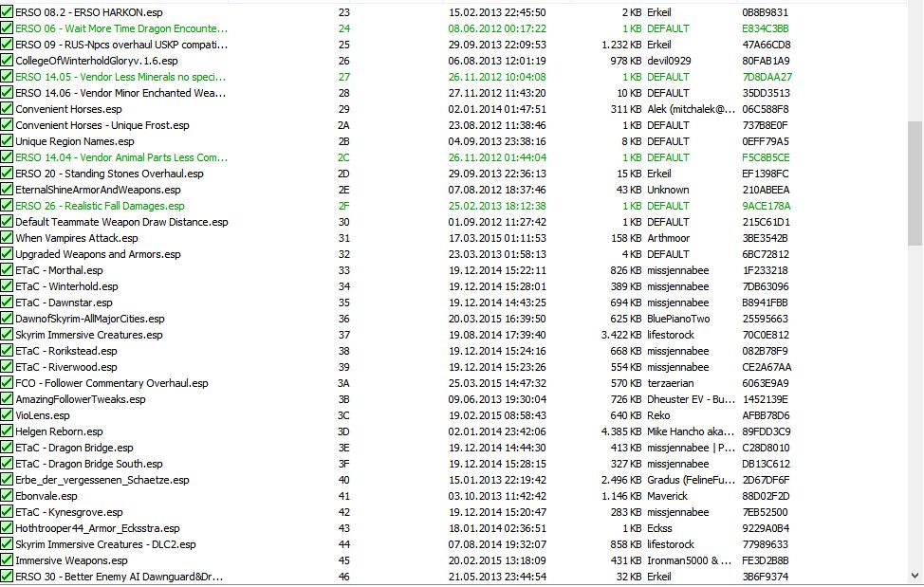The width and height of the screenshot is (924, 587).
Task: Select Convenient Horses - Unique Frost.esp
Action: click(x=102, y=125)
